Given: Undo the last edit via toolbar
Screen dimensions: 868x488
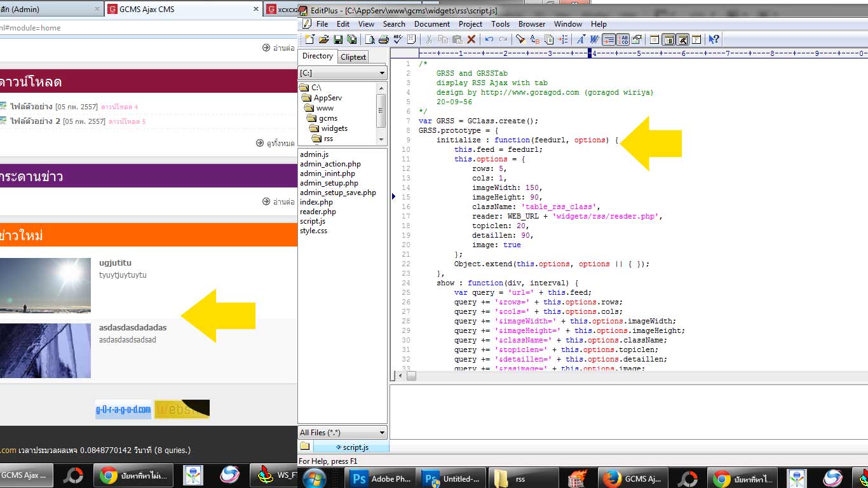Looking at the screenshot, I should (x=489, y=39).
